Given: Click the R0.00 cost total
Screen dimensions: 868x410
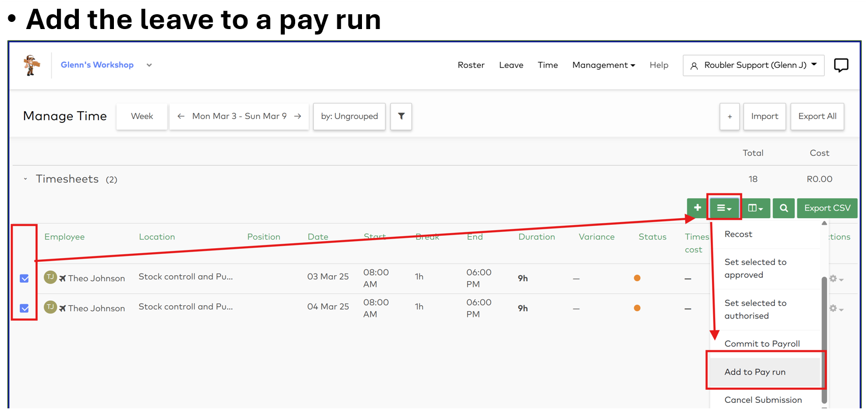Looking at the screenshot, I should [819, 179].
